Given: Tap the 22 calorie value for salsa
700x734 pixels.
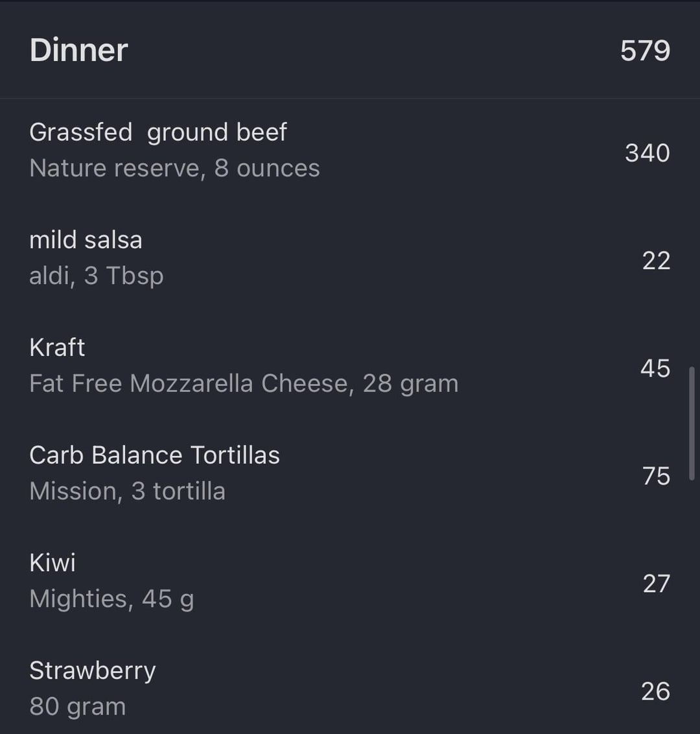Looking at the screenshot, I should click(657, 261).
